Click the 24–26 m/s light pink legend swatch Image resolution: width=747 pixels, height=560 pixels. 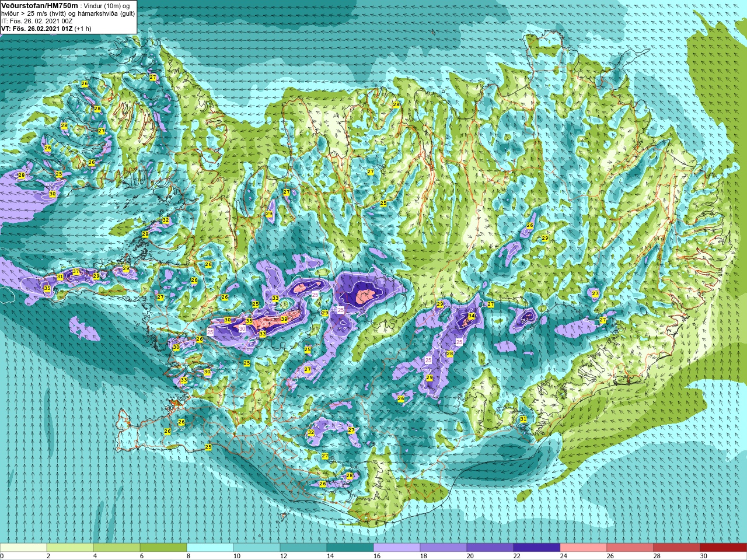(584, 548)
